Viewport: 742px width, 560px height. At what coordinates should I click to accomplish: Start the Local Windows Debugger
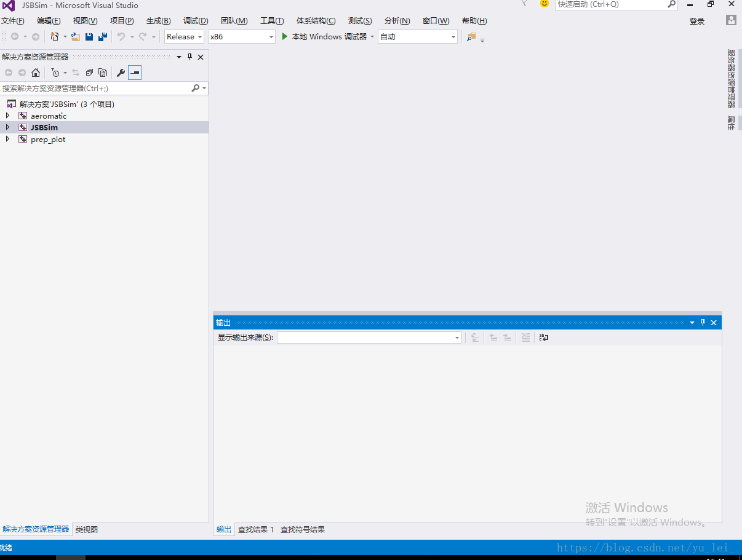[324, 37]
